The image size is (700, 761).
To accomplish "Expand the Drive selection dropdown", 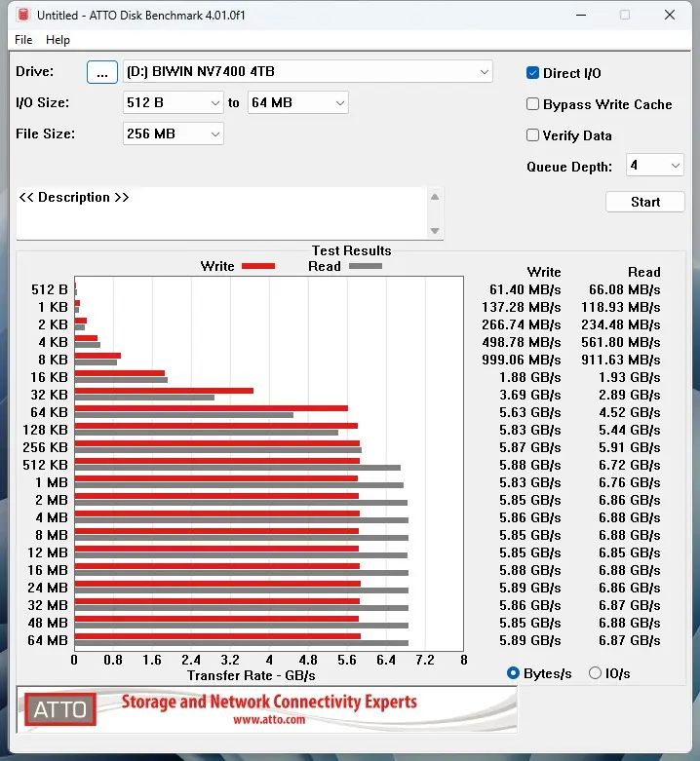I will (x=485, y=72).
